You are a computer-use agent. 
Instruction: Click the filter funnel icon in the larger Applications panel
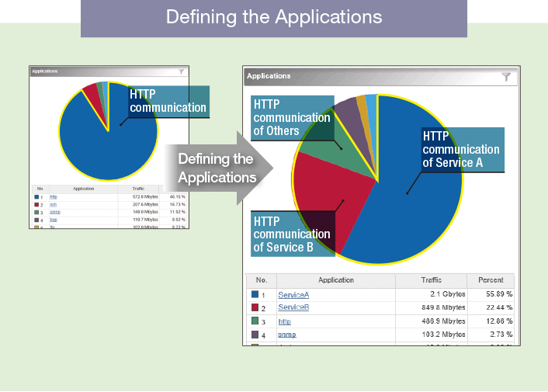506,77
